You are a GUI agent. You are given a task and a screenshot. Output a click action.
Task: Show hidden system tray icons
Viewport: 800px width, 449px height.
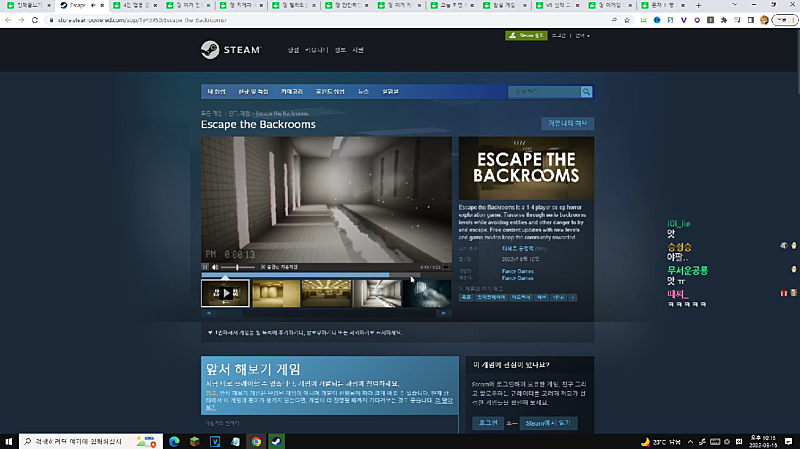tap(690, 442)
